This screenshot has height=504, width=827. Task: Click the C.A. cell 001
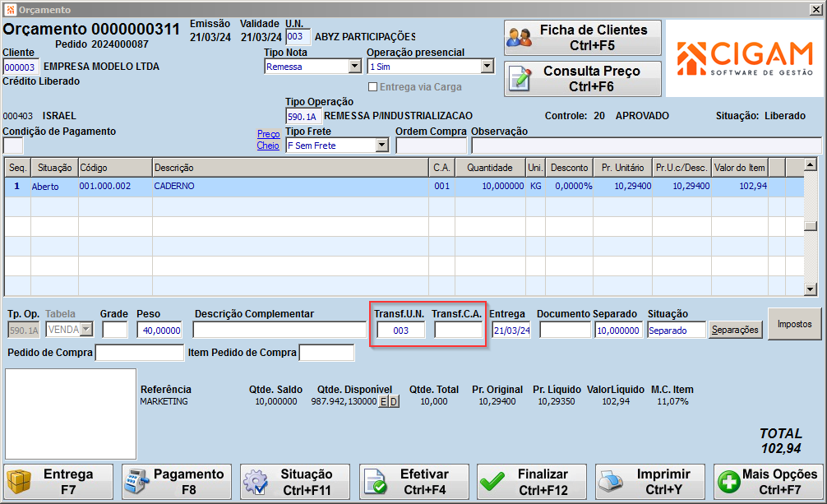pyautogui.click(x=442, y=186)
